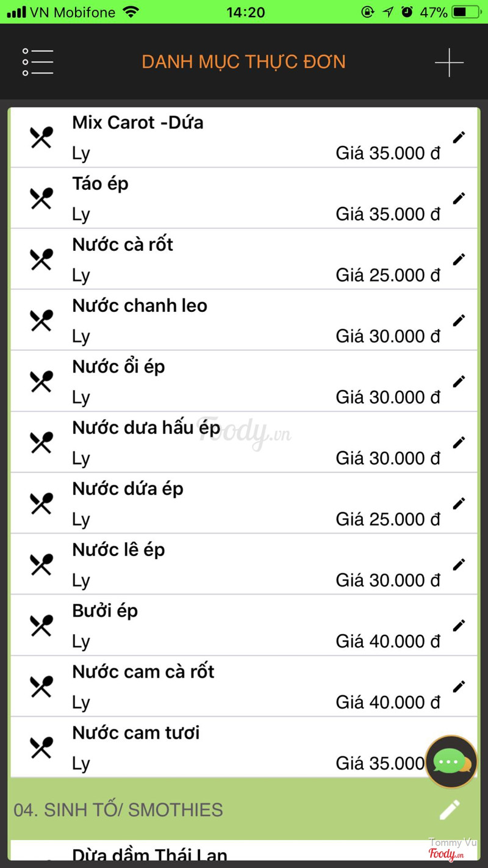Tap the 04. SINH TỐ/ SMOTHIES header
488x868 pixels.
point(118,810)
